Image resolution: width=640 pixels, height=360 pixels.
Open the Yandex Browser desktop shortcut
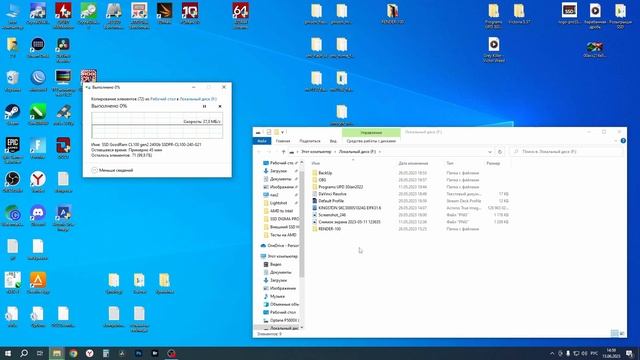click(x=38, y=182)
